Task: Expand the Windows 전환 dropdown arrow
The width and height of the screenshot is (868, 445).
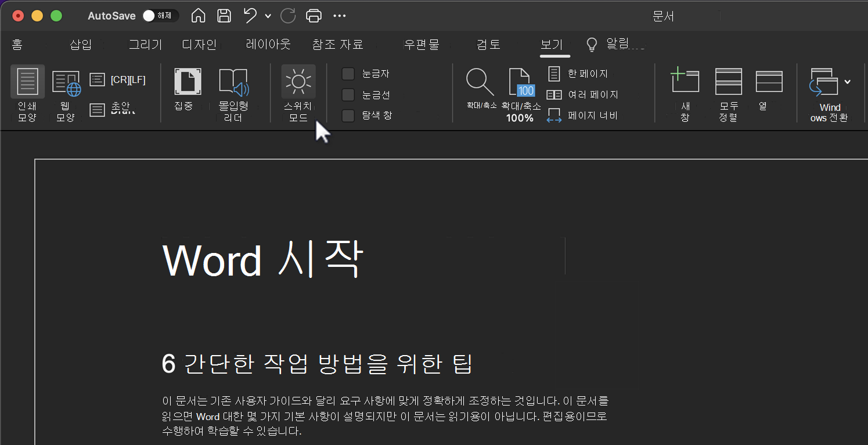Action: click(848, 82)
